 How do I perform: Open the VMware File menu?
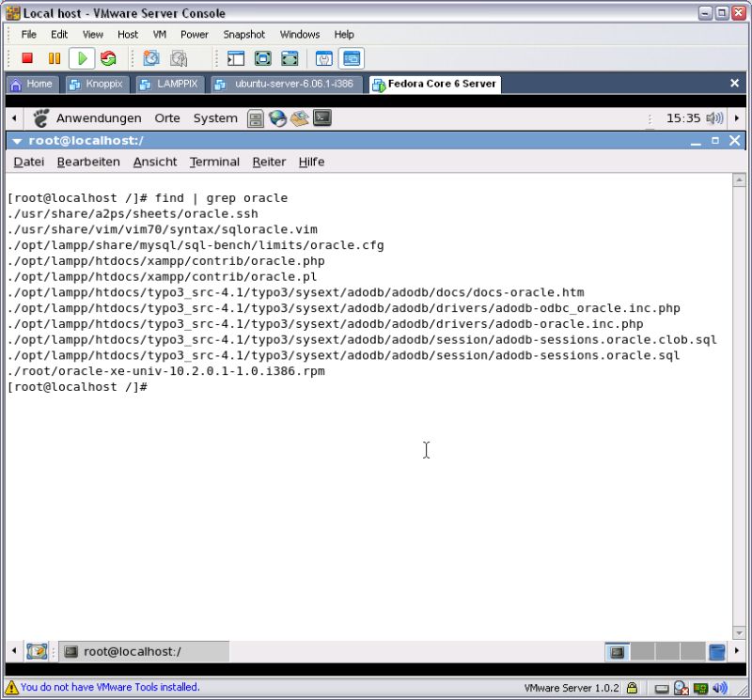29,35
